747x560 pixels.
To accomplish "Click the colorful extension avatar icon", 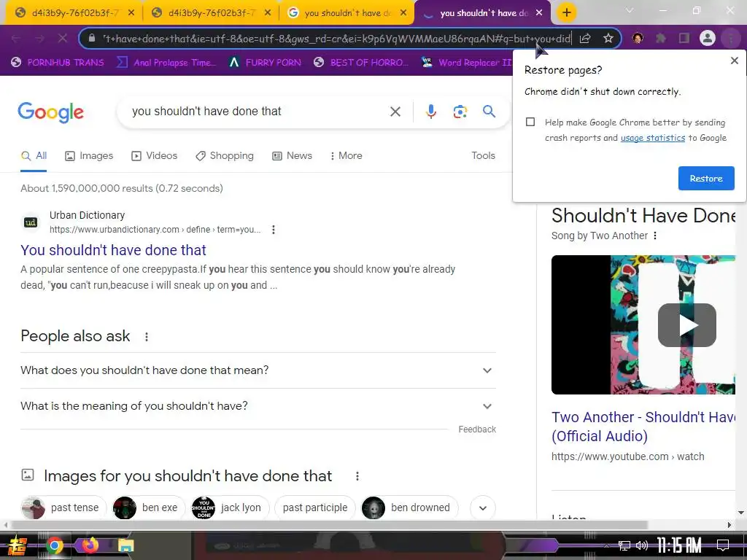I will pos(638,38).
